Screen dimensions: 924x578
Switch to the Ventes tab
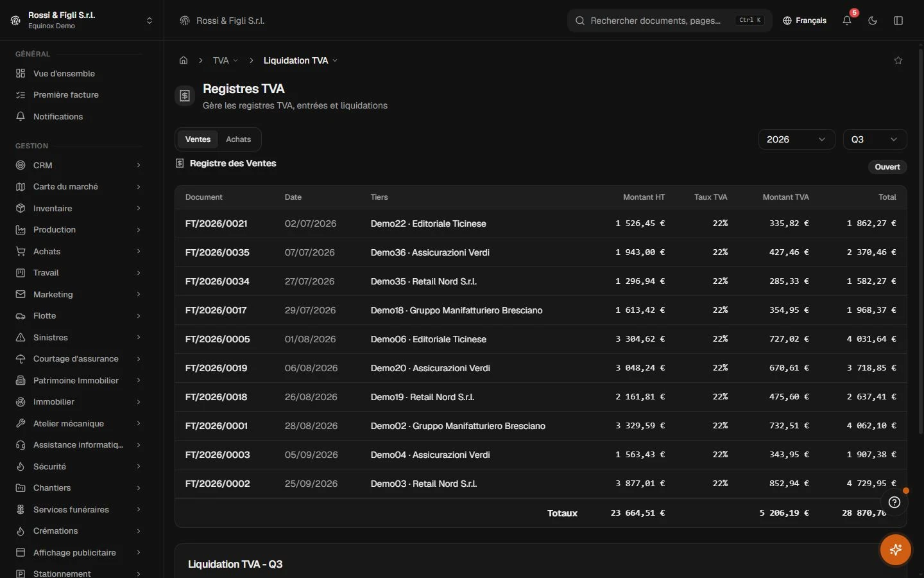click(198, 139)
